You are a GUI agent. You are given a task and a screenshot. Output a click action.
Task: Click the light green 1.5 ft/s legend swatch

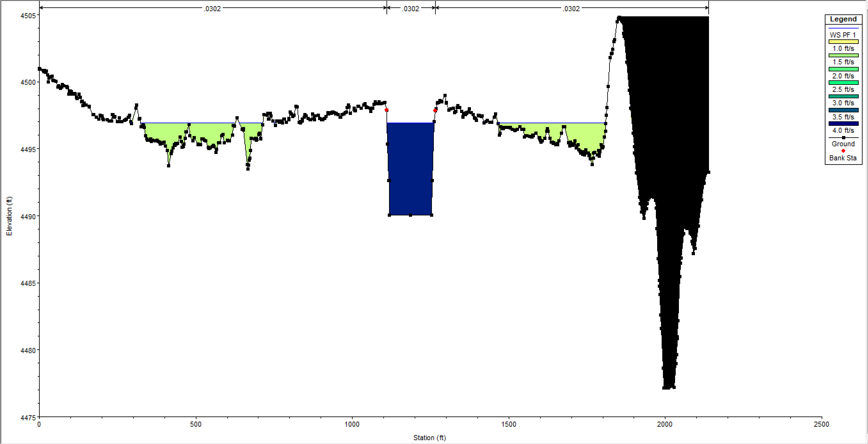coord(843,55)
